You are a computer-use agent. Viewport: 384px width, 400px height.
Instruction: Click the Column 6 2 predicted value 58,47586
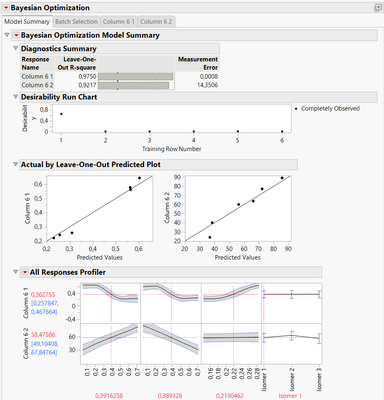tap(43, 335)
